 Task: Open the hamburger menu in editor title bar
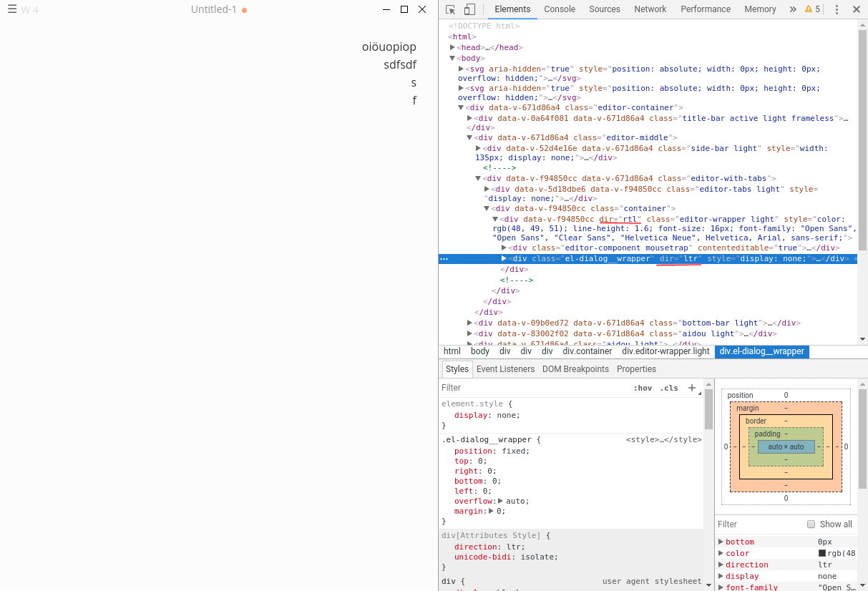click(12, 9)
